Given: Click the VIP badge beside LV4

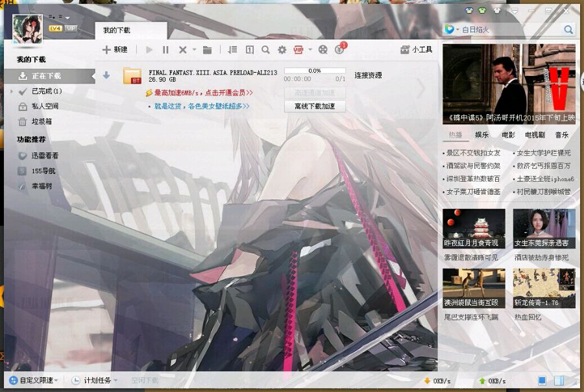Looking at the screenshot, I should click(71, 29).
